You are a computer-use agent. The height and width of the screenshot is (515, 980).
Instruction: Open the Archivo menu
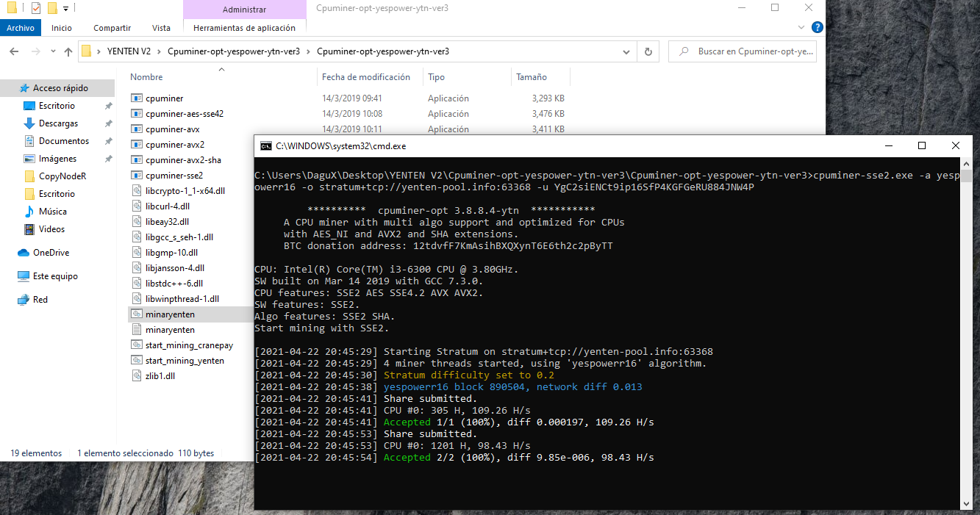[x=21, y=28]
